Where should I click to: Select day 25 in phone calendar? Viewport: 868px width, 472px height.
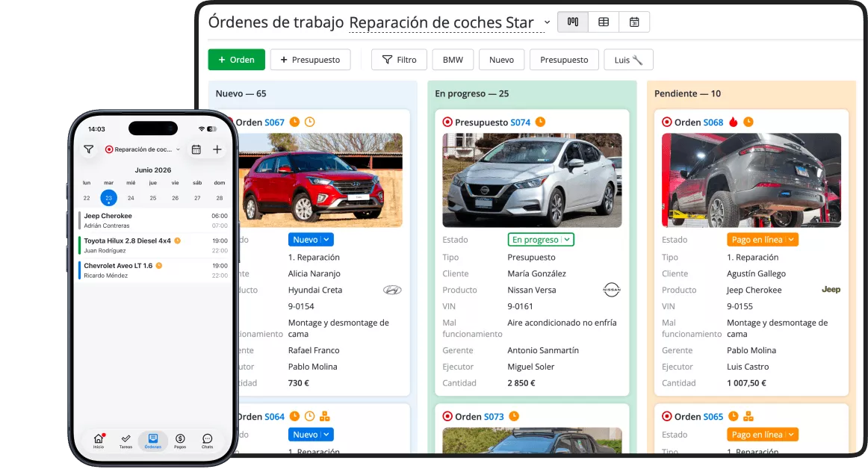153,198
